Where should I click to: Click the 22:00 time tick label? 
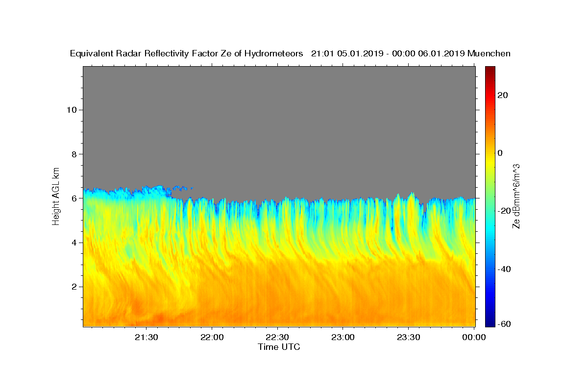tap(212, 337)
